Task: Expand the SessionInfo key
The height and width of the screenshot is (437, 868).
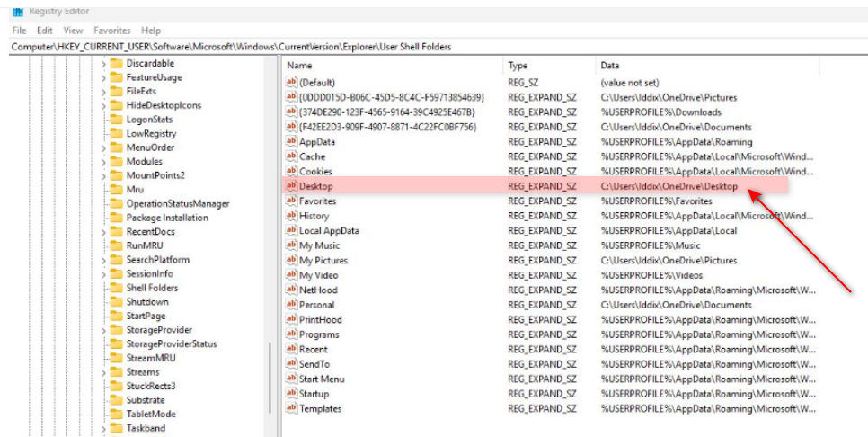Action: click(103, 274)
